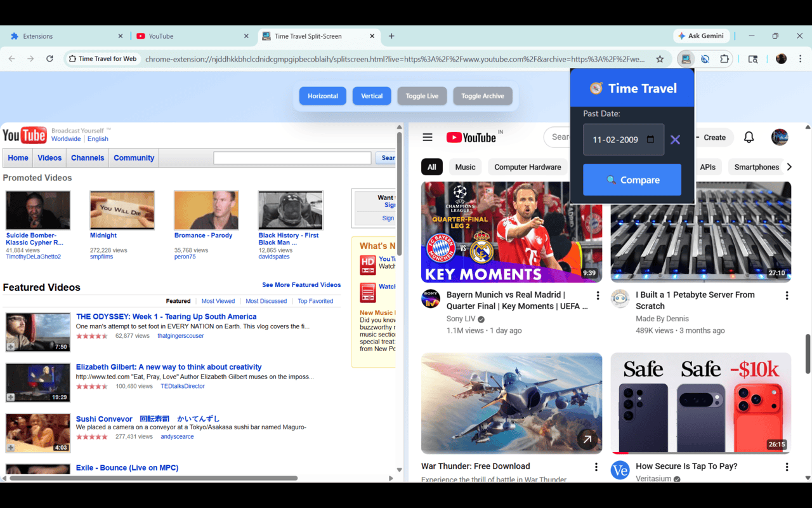This screenshot has width=812, height=508.
Task: Open the TEDtalksDirector channel link
Action: (x=183, y=386)
